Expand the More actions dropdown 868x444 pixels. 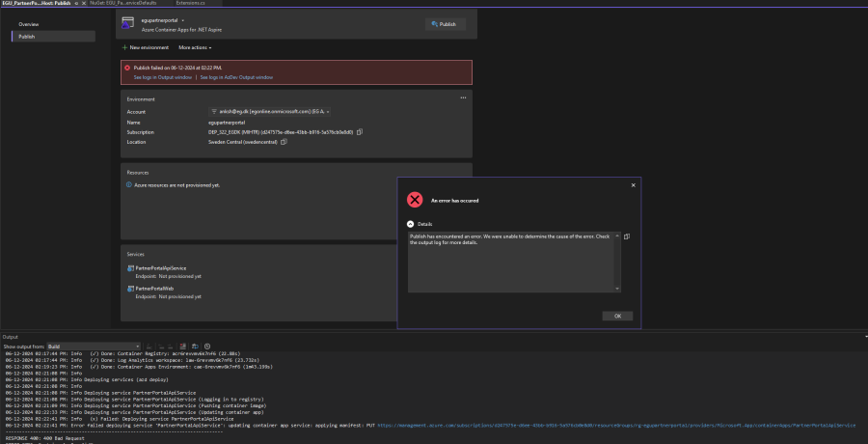[x=194, y=47]
